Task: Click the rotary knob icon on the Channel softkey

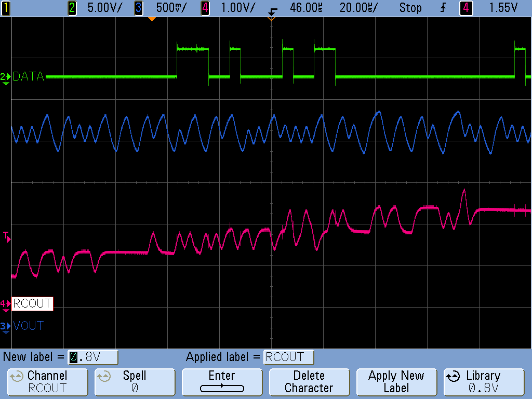Action: click(16, 377)
